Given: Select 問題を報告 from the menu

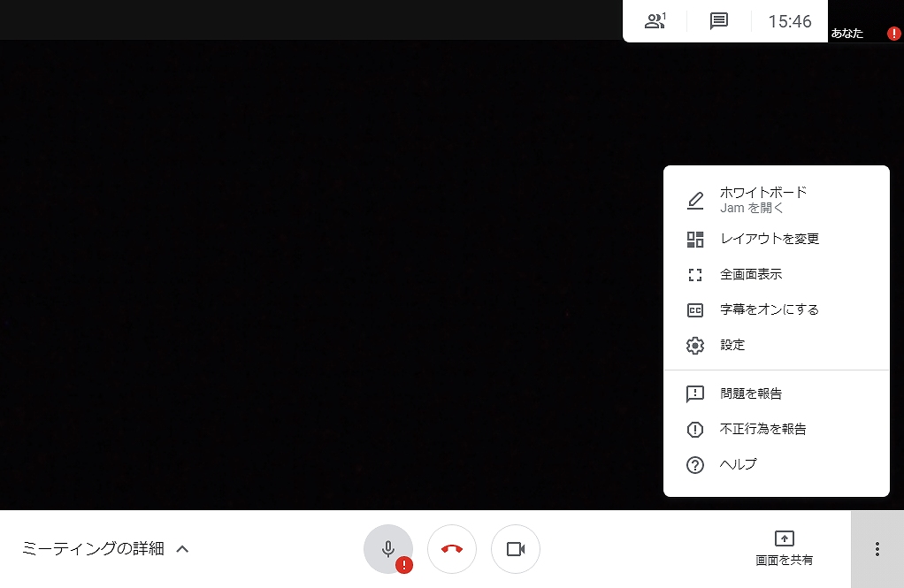Looking at the screenshot, I should (751, 393).
